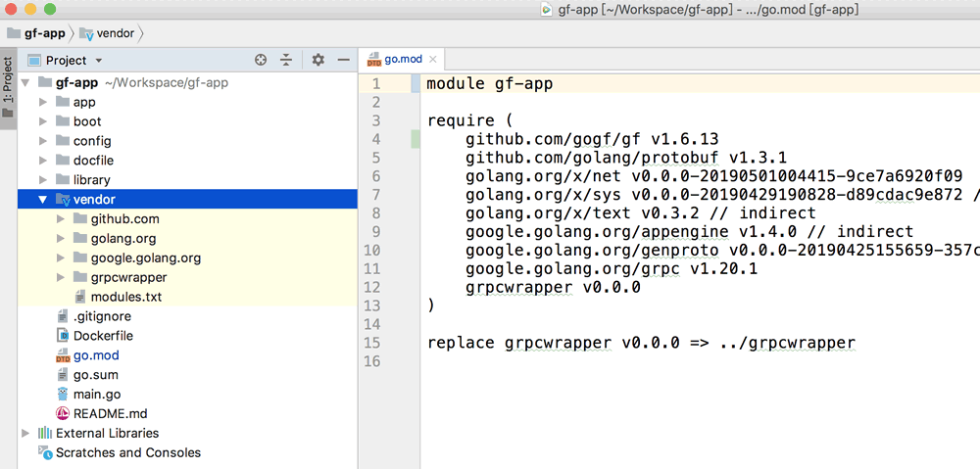Open Project panel settings gear
Image resolution: width=980 pixels, height=469 pixels.
click(318, 60)
